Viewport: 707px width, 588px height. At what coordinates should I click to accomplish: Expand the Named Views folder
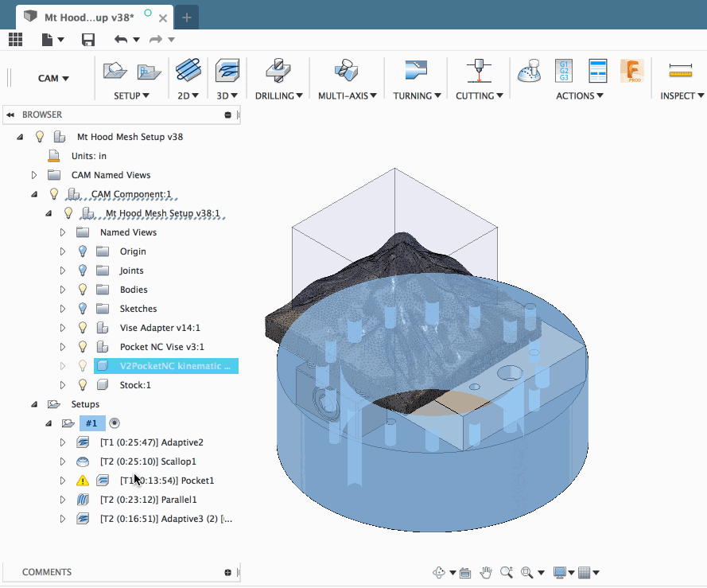(63, 232)
